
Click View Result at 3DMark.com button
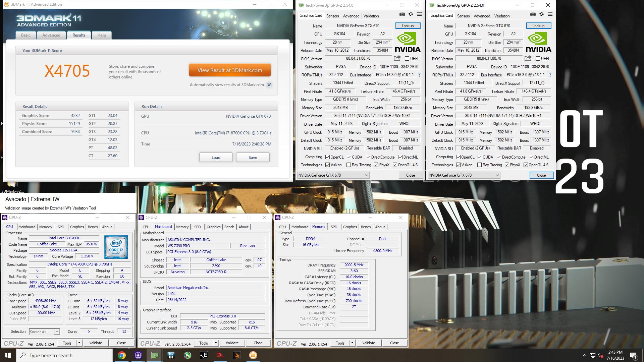point(230,70)
